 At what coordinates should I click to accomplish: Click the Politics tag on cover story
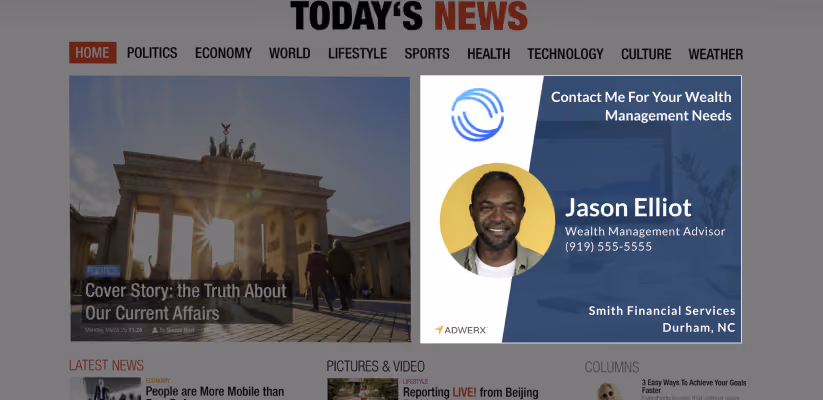103,271
